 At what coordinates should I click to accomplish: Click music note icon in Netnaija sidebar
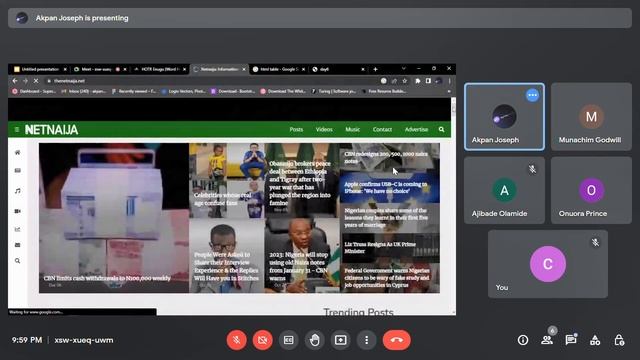[18, 191]
